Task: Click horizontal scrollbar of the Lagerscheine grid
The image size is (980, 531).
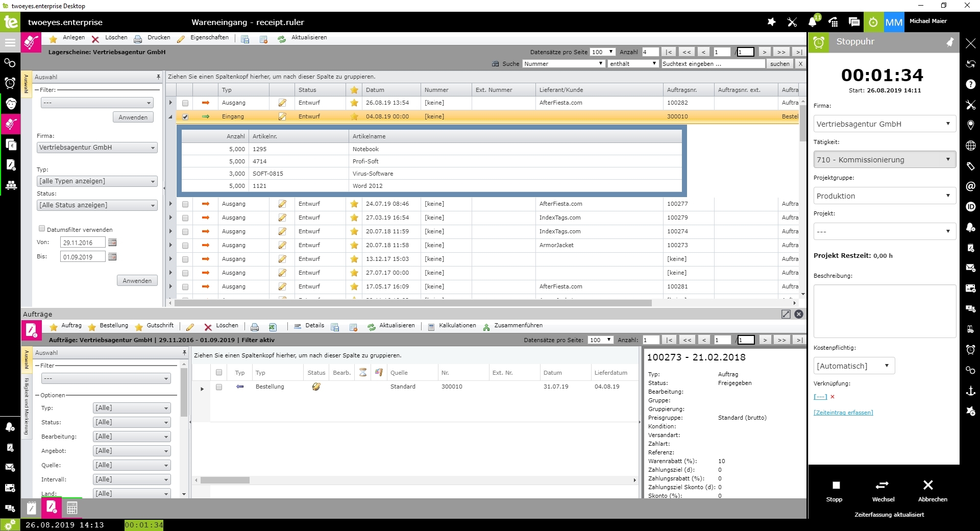Action: (x=413, y=303)
